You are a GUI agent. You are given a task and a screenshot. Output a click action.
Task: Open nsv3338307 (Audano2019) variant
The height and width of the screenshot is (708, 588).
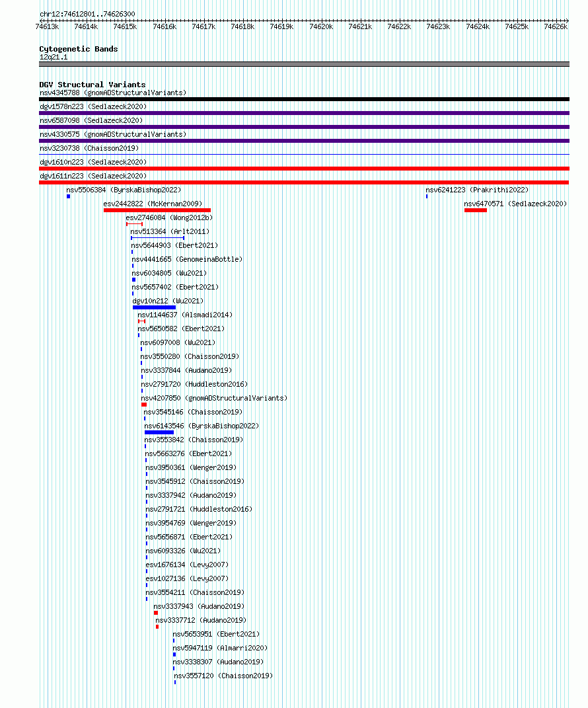point(219,662)
